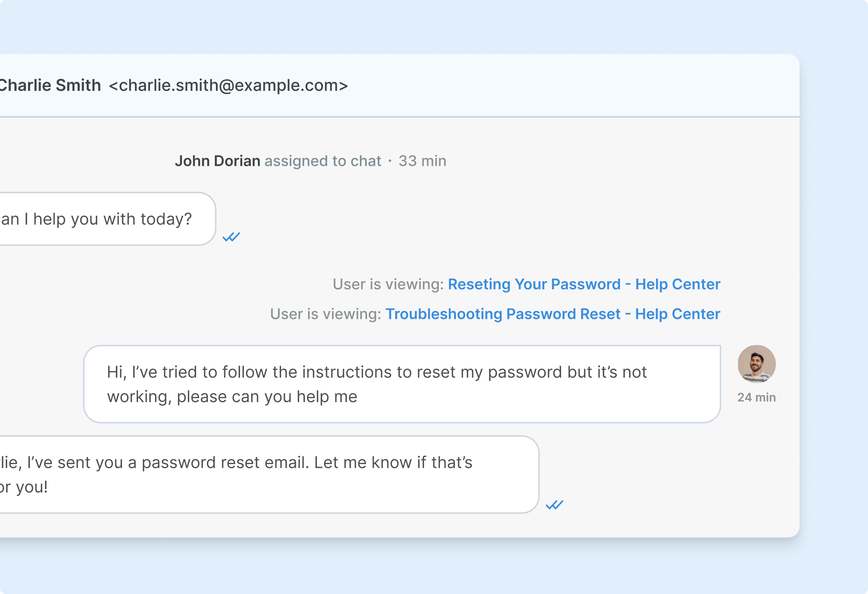Click the customer's avatar photo
Image resolution: width=868 pixels, height=594 pixels.
[x=756, y=364]
